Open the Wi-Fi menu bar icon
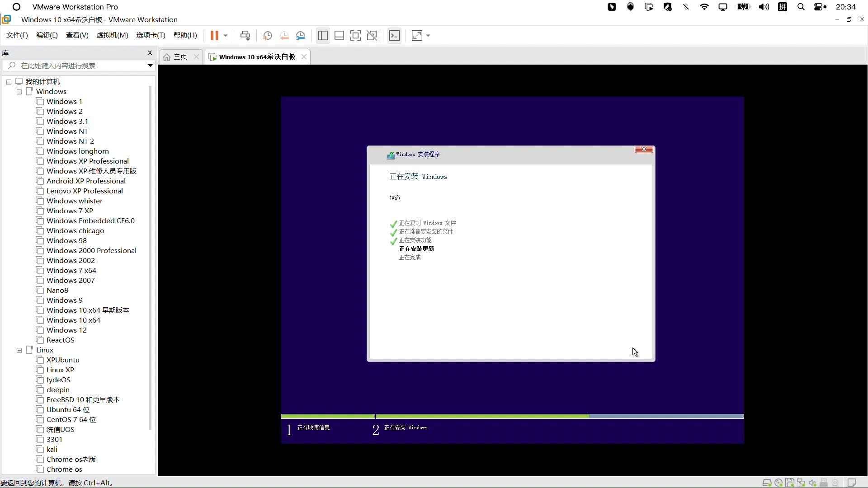This screenshot has width=868, height=488. pyautogui.click(x=704, y=7)
